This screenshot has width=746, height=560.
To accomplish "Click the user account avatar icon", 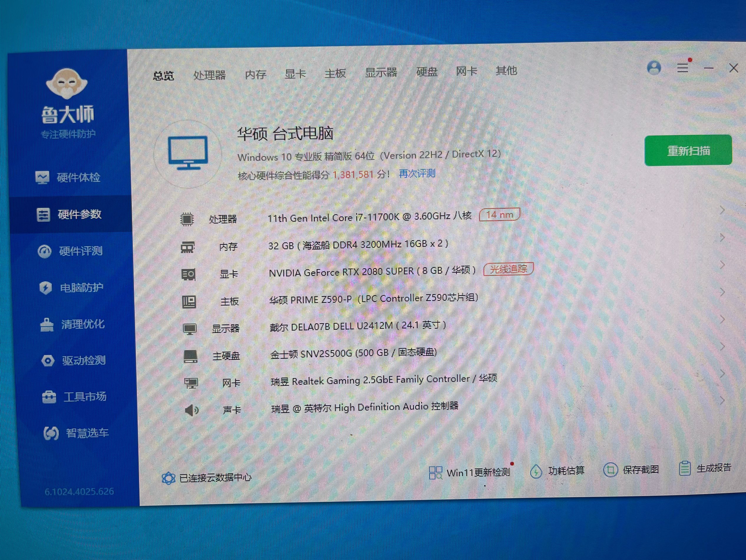I will click(654, 68).
